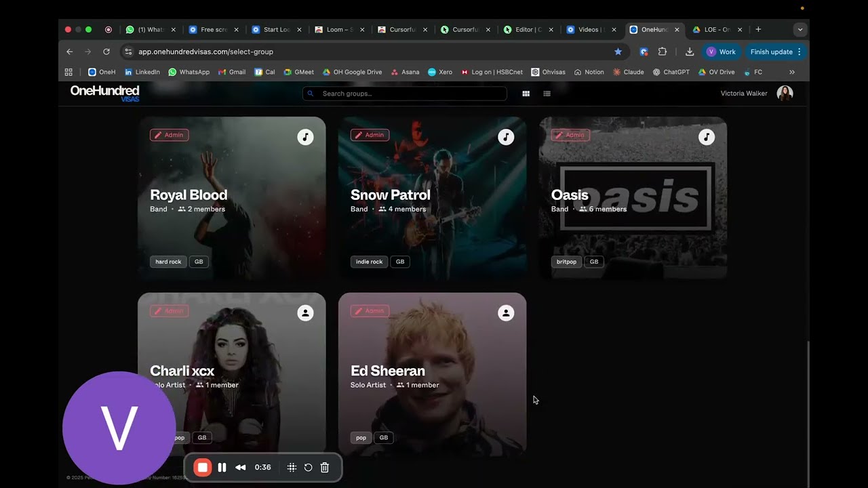868x488 pixels.
Task: Stop the screen recording
Action: pyautogui.click(x=202, y=467)
